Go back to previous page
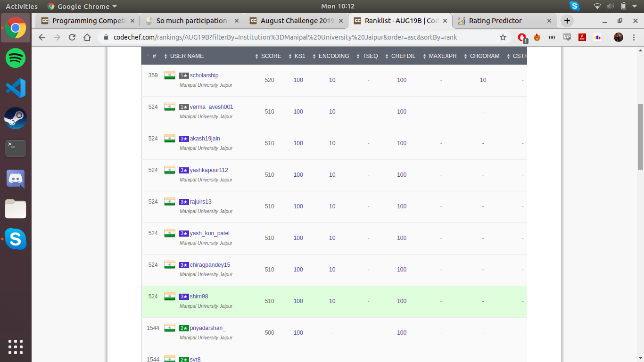Viewport: 644px width, 362px height. [x=42, y=37]
